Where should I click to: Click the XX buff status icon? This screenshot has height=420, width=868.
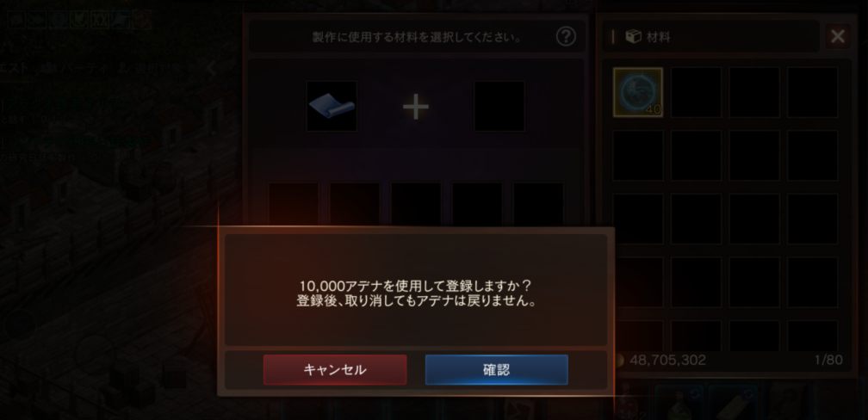tap(100, 20)
